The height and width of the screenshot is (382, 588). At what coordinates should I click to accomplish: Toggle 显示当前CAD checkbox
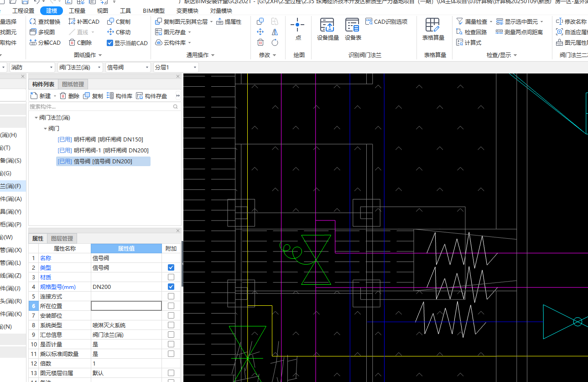tap(109, 43)
